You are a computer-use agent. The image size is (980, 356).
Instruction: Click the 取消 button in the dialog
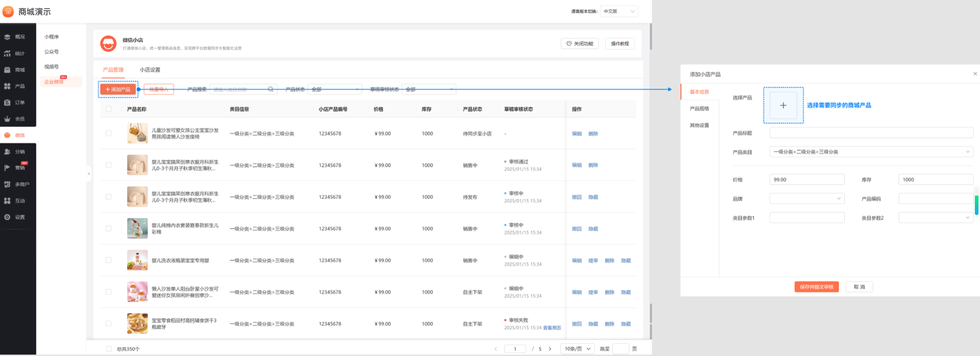click(859, 287)
